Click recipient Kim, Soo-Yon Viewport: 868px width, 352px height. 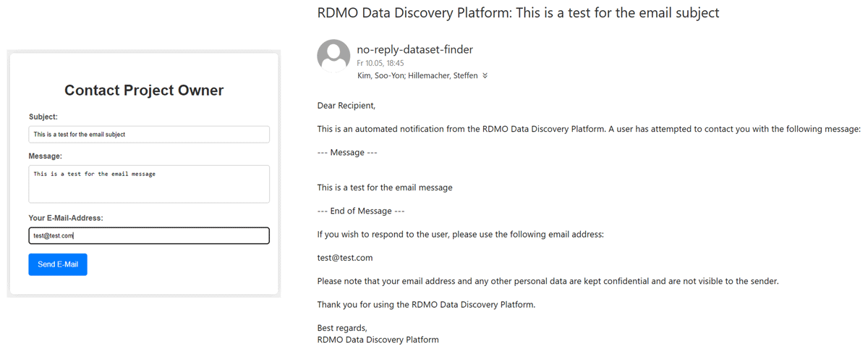click(x=379, y=75)
